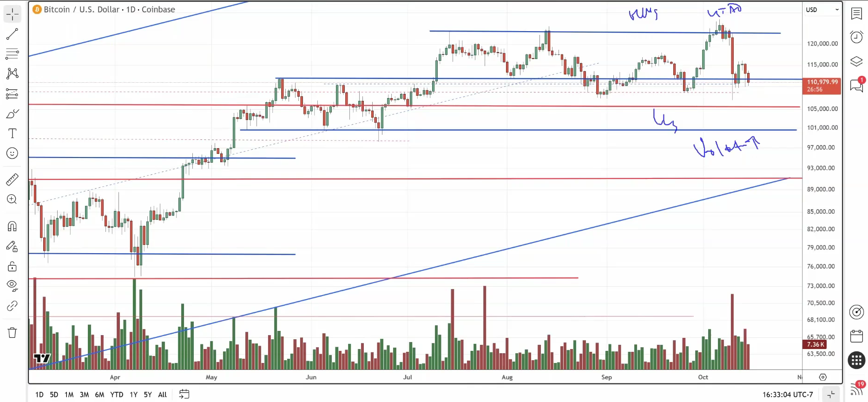
Task: Open timezone menu showing UTC-7
Action: tap(788, 395)
